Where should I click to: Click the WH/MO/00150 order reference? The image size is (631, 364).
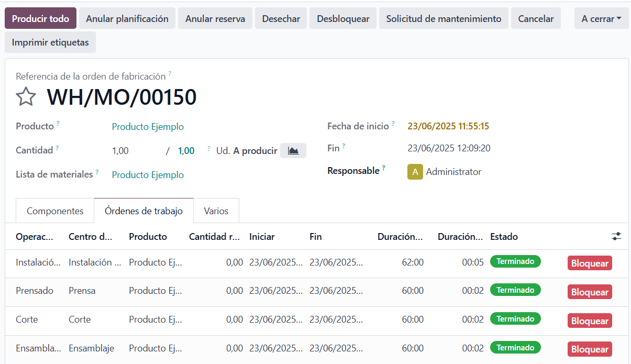tap(121, 97)
